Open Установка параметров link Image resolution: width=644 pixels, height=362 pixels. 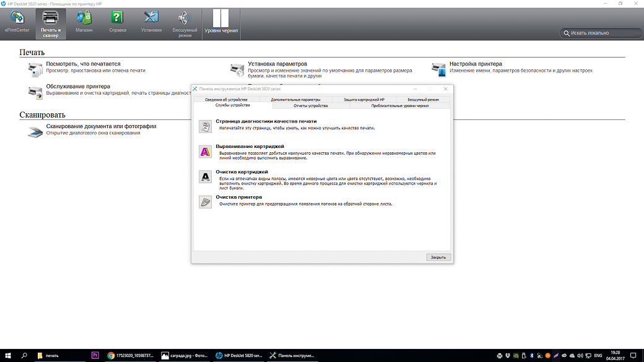(x=277, y=64)
